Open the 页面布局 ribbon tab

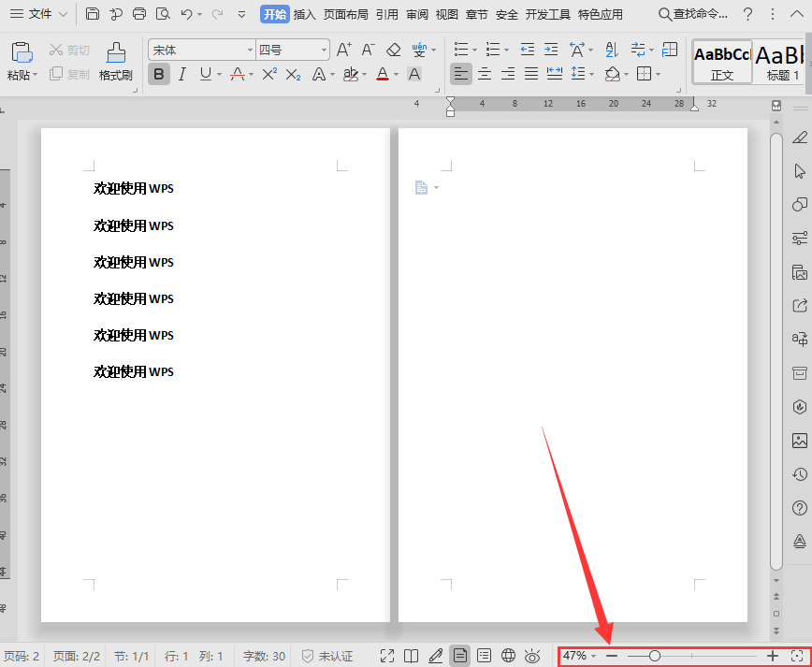click(x=346, y=15)
